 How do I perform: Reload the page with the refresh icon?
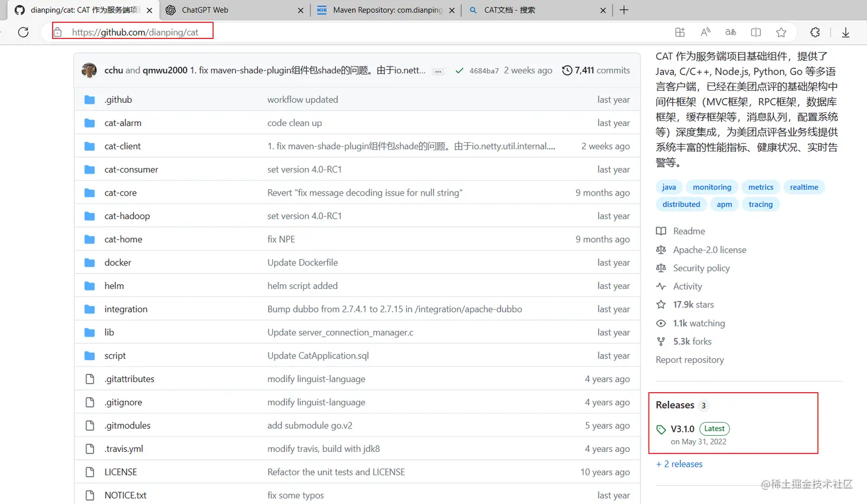pyautogui.click(x=24, y=32)
